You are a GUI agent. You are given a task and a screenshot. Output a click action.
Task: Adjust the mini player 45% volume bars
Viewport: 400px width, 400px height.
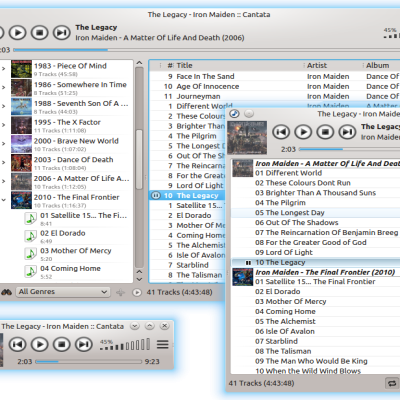point(125,345)
